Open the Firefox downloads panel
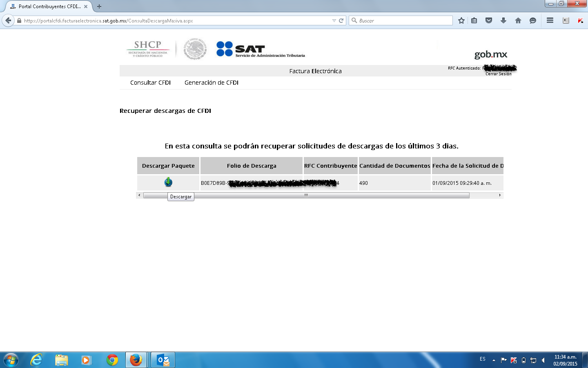This screenshot has width=588, height=368. pos(503,20)
